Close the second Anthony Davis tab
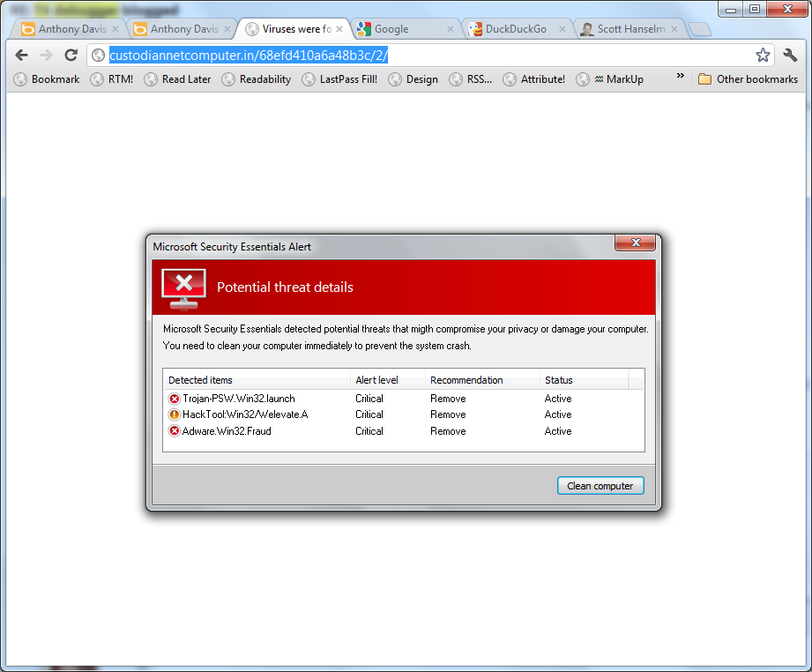This screenshot has height=672, width=812. [x=227, y=29]
